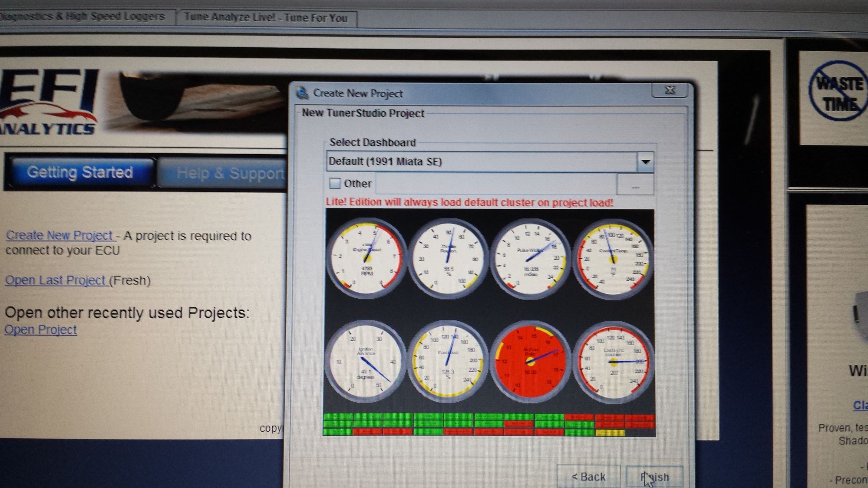Click the Open Last Project link

[55, 280]
